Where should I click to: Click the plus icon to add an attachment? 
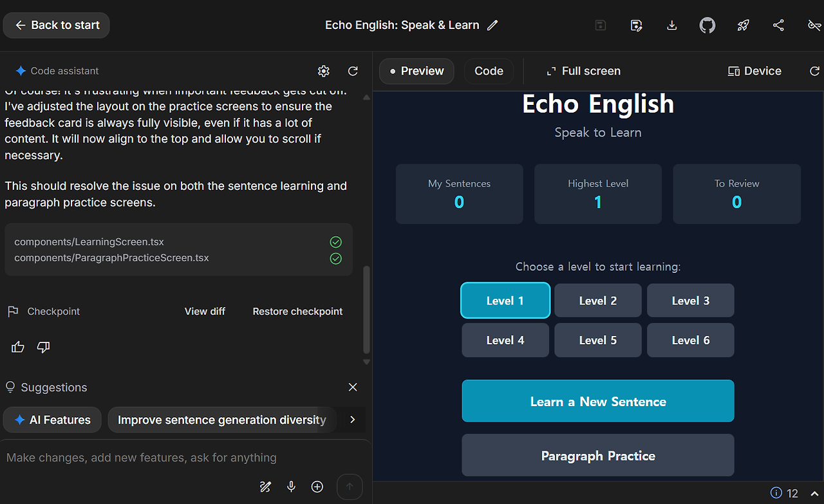coord(317,487)
